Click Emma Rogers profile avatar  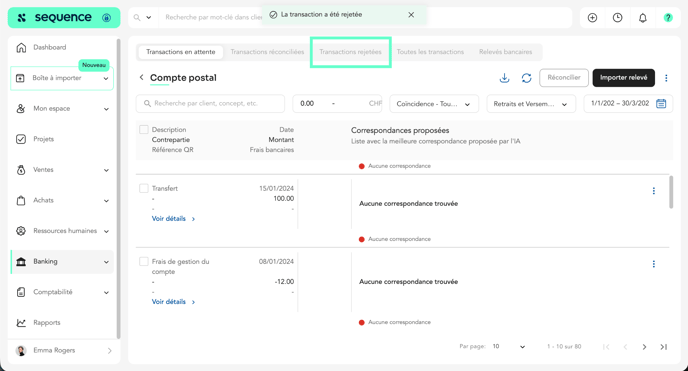(x=21, y=350)
